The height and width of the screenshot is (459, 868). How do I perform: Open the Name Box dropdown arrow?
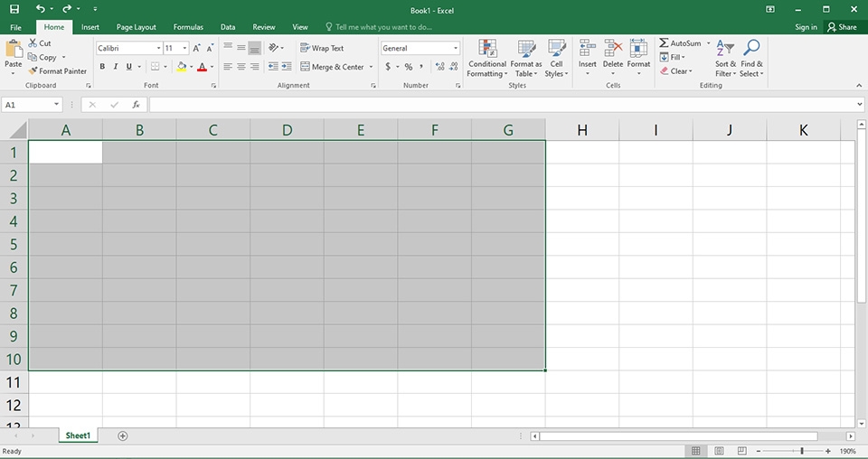click(x=56, y=105)
